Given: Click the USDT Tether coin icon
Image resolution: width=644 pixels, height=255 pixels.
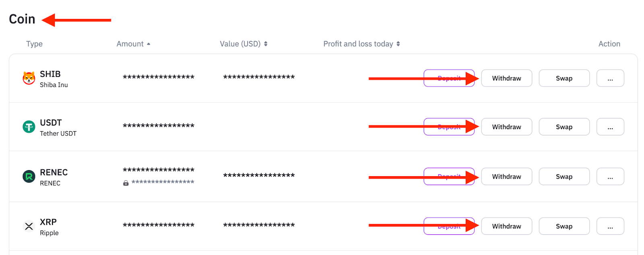Looking at the screenshot, I should click(29, 127).
